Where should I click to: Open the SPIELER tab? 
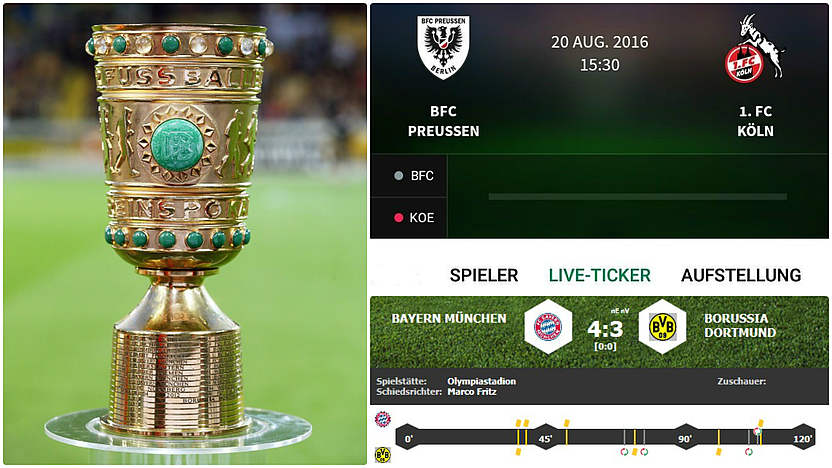tap(484, 275)
